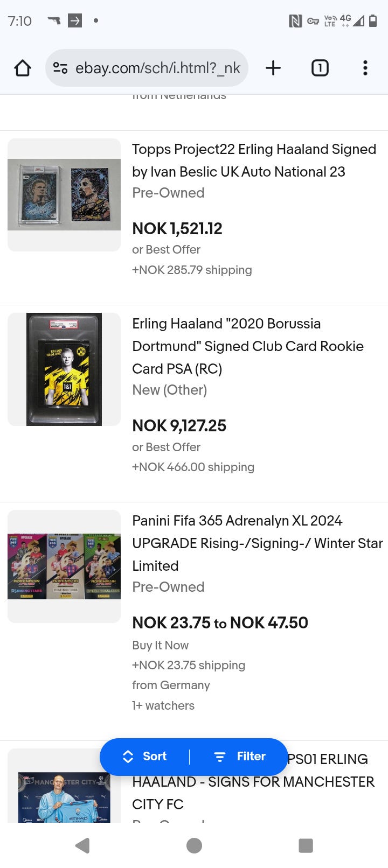View Adrenalyn XL packs thumbnail image

[x=64, y=566]
